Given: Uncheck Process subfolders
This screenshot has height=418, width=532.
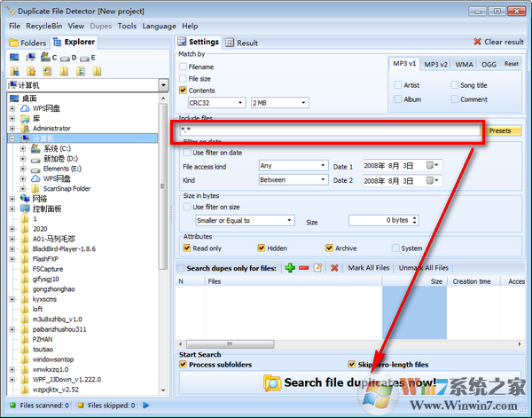Looking at the screenshot, I should pos(183,365).
